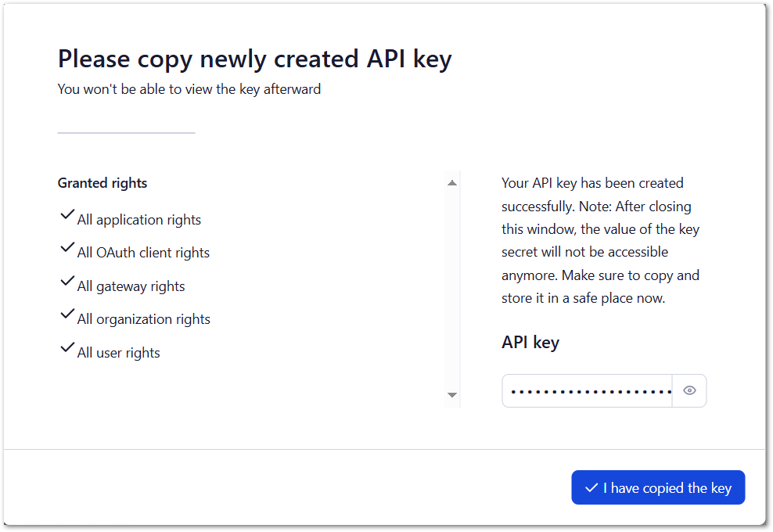This screenshot has height=532, width=773.
Task: Click the "All organization rights" entry
Action: [x=144, y=319]
